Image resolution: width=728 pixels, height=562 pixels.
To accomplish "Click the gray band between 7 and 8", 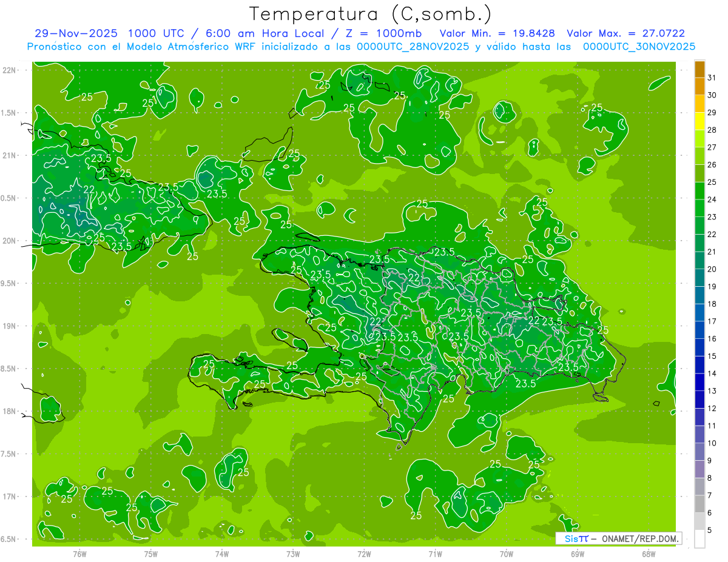I will [x=699, y=486].
